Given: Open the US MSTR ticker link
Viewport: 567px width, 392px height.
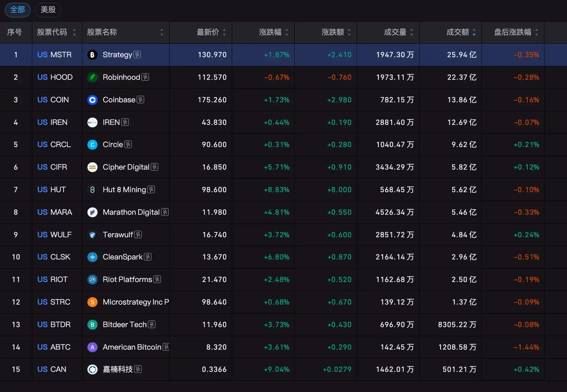Looking at the screenshot, I should [x=54, y=55].
